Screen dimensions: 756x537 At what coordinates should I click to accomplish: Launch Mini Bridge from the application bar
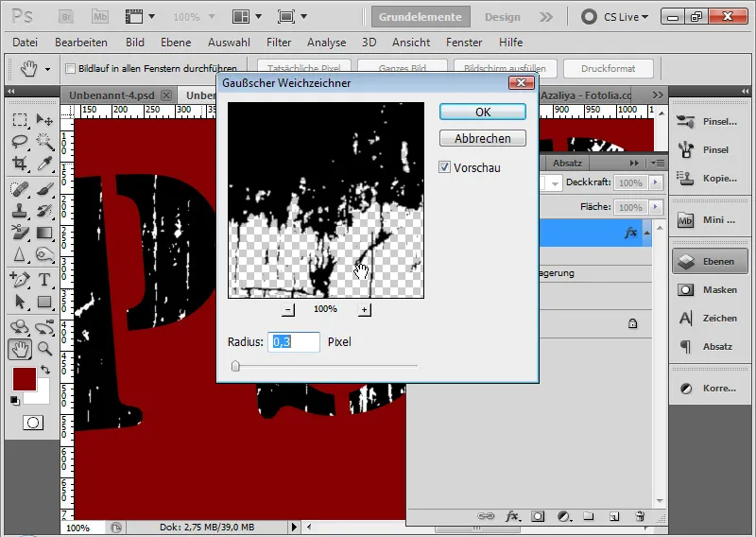[100, 17]
